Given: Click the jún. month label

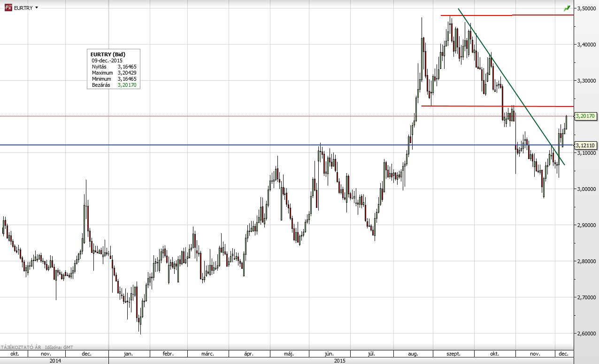Looking at the screenshot, I should pyautogui.click(x=330, y=354).
